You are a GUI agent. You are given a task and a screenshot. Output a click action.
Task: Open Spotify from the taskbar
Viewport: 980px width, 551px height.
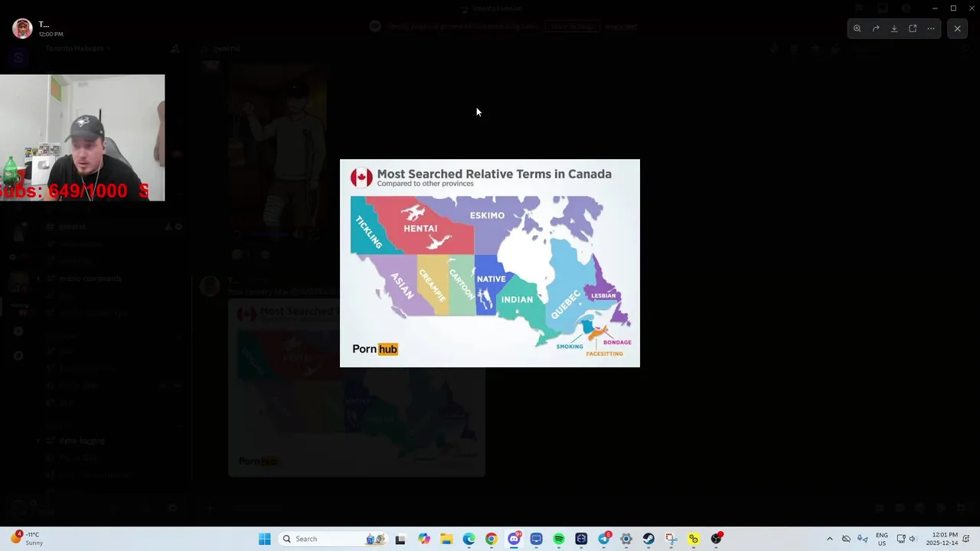(559, 539)
